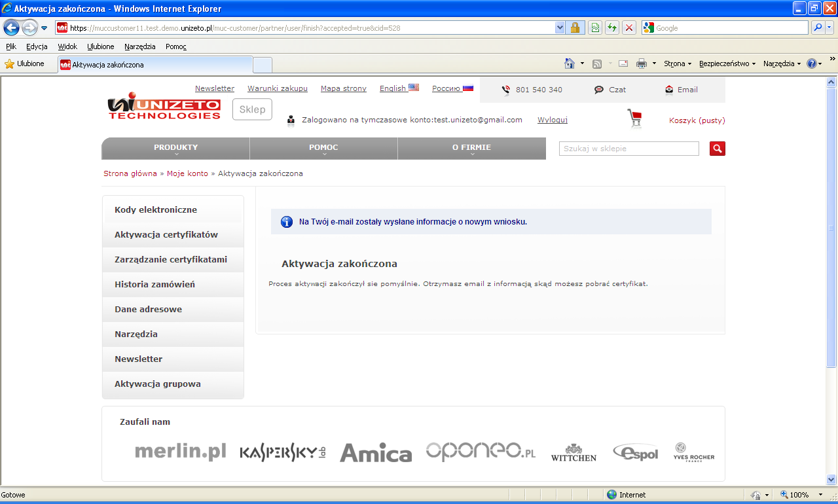This screenshot has height=504, width=838.
Task: Switch language to Россию
Action: [x=452, y=88]
